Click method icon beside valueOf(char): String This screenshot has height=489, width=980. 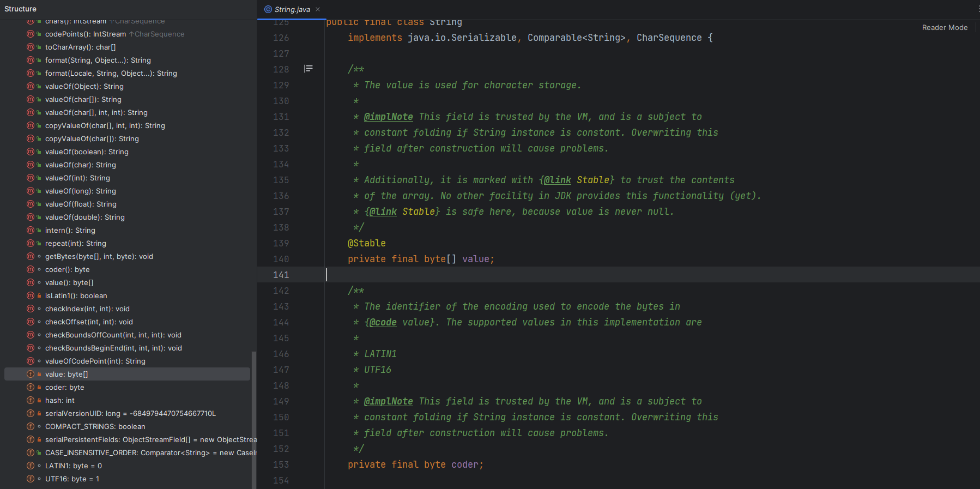click(31, 165)
